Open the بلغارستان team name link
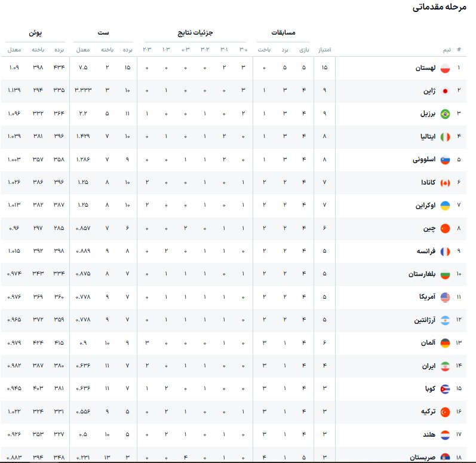Screen dimensions: 476x463 (421, 275)
